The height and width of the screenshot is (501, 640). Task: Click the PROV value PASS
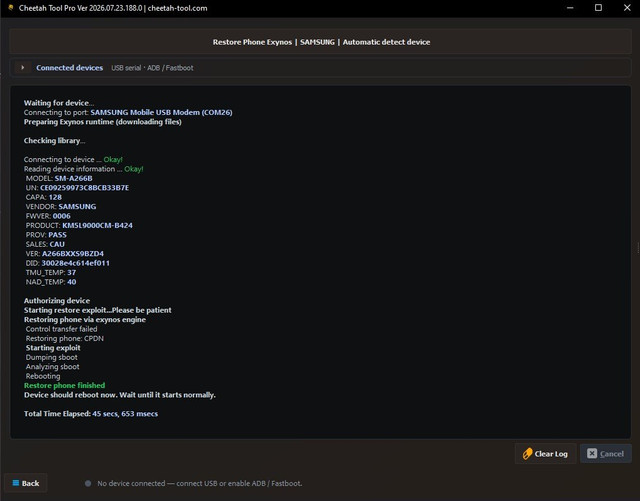pos(58,235)
